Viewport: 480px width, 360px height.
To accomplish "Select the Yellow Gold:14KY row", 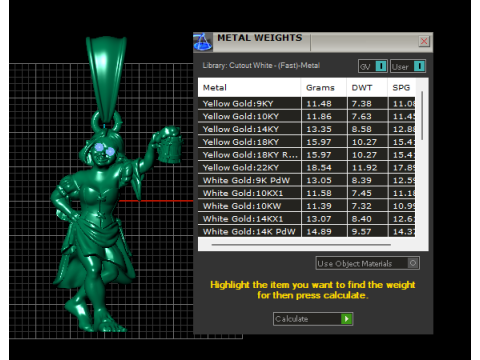I will (x=307, y=129).
